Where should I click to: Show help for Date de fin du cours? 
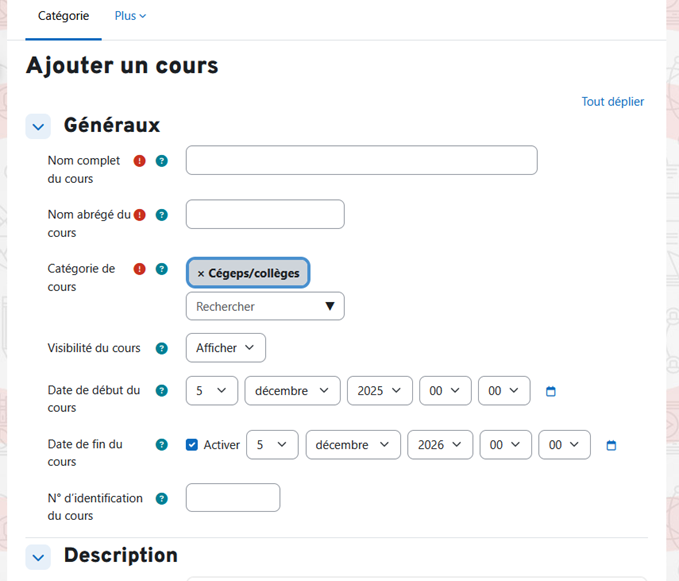(x=162, y=445)
